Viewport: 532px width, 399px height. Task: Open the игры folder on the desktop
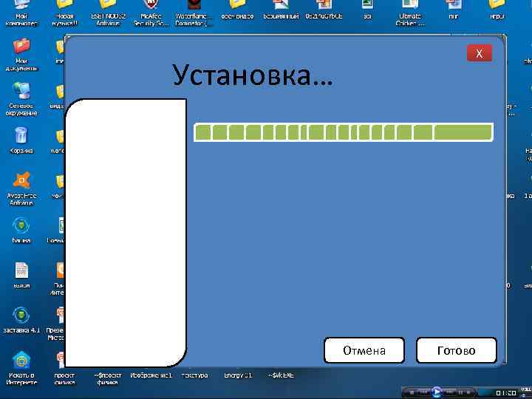[497, 10]
